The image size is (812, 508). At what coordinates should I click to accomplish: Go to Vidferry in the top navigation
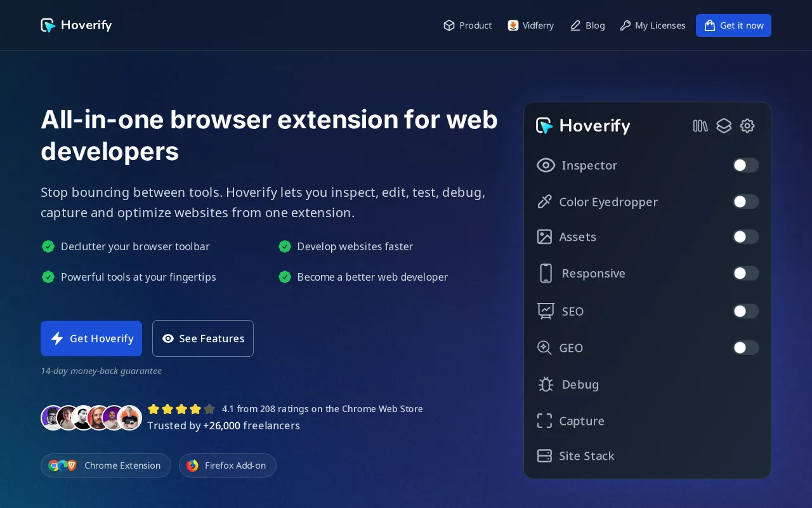click(531, 25)
